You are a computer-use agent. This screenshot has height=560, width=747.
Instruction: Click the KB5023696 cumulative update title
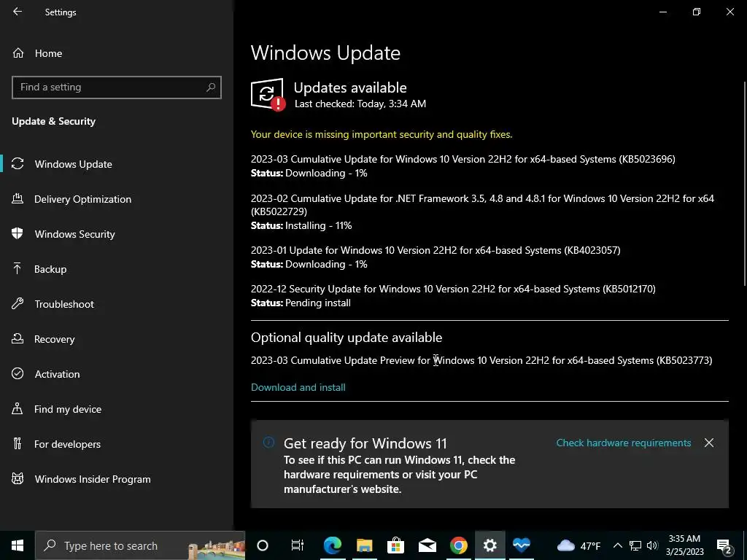coord(463,159)
